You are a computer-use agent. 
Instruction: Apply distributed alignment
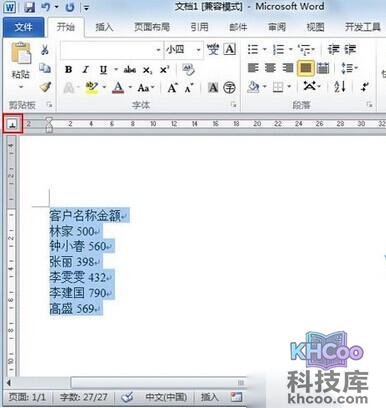click(323, 68)
